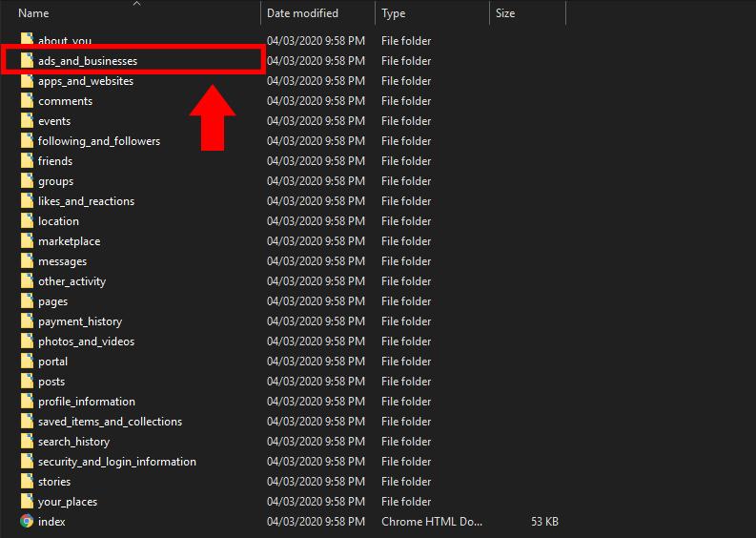Click the friends folder icon
The image size is (756, 538).
click(x=27, y=160)
